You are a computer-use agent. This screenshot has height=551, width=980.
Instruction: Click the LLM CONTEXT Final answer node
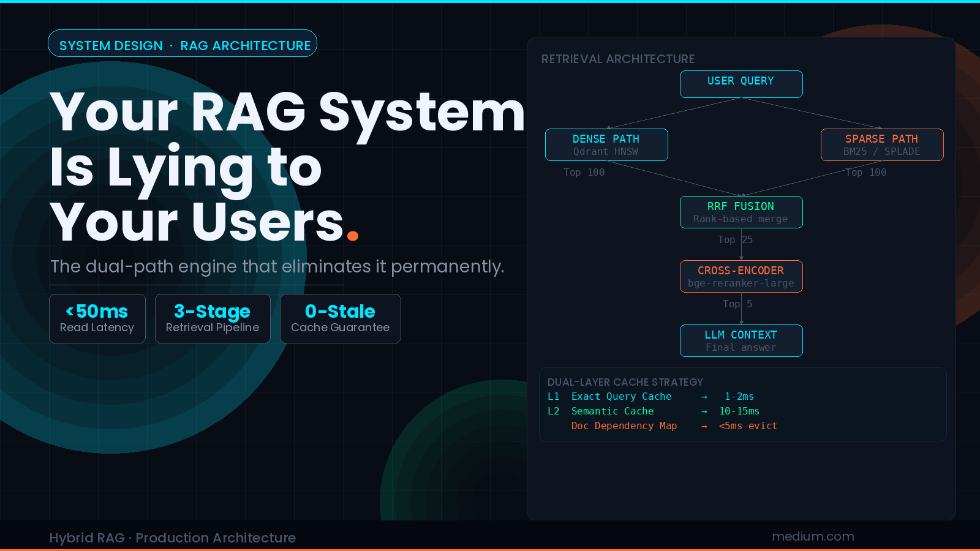pos(741,341)
